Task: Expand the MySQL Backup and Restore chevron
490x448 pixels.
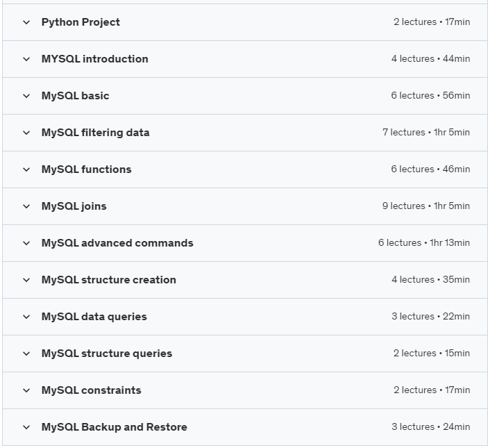Action: (26, 427)
